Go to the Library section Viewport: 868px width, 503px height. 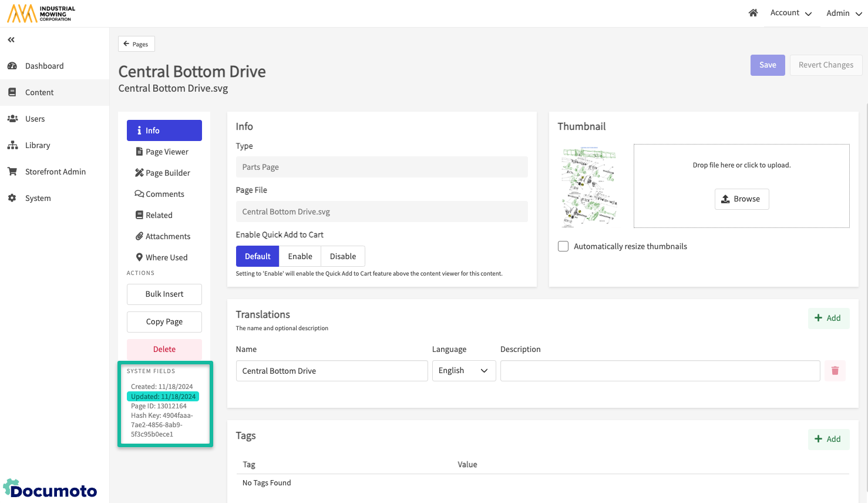(38, 145)
